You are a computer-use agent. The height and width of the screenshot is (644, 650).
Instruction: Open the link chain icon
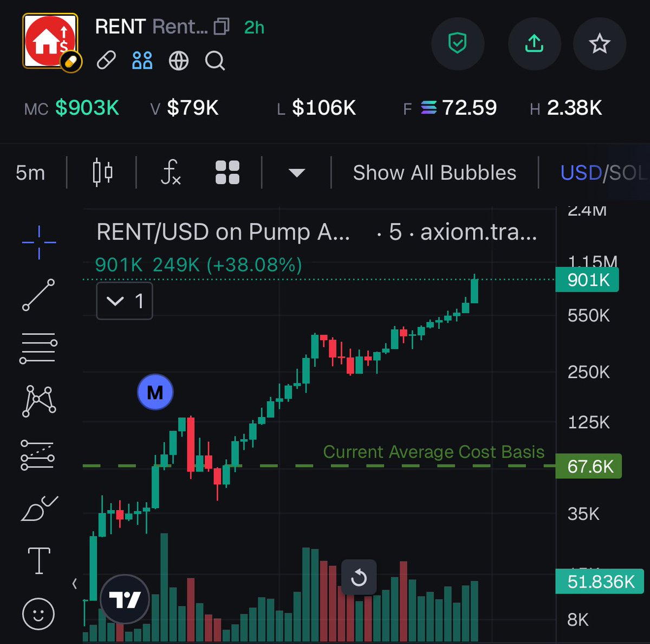(106, 60)
